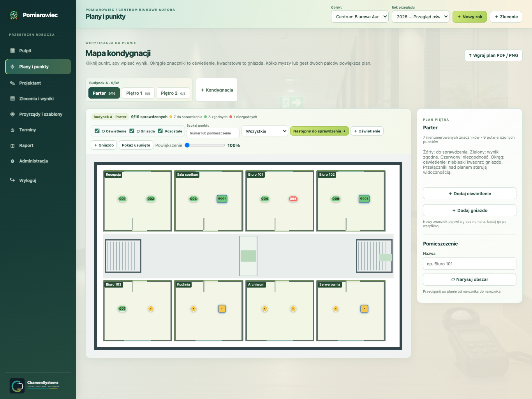Open Projektant pencil icon in sidebar

(12, 83)
